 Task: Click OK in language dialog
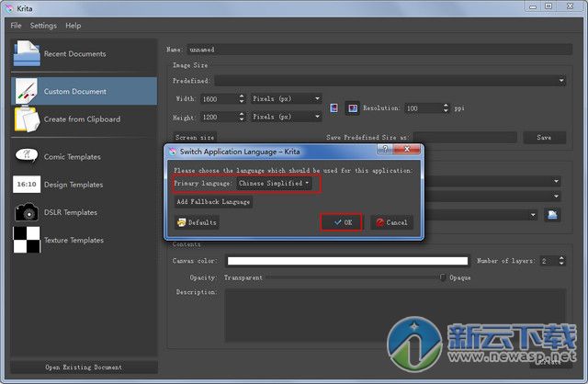[343, 222]
